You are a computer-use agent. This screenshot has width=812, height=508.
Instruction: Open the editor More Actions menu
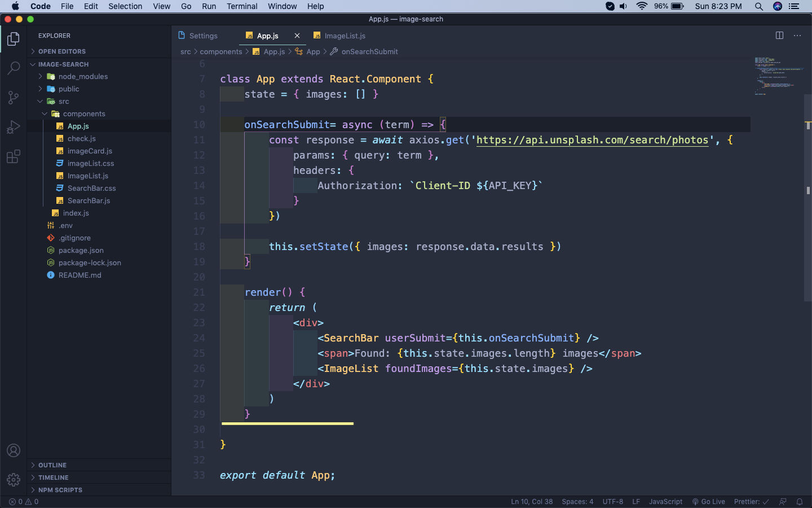point(797,36)
